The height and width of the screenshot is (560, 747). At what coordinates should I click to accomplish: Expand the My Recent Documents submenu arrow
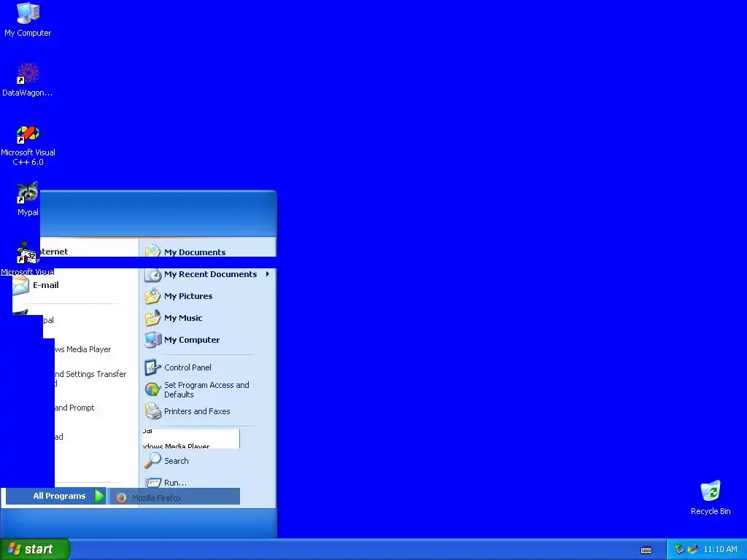(x=268, y=274)
